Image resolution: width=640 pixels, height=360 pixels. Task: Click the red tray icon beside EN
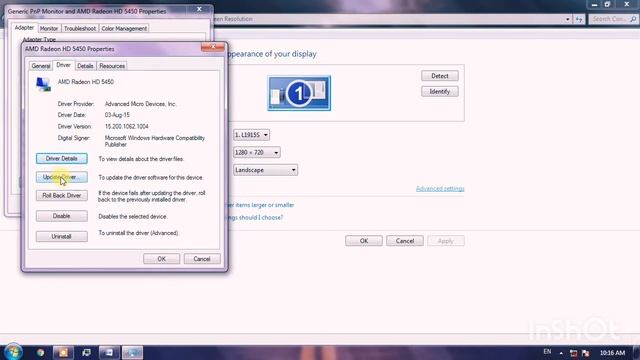pyautogui.click(x=573, y=353)
